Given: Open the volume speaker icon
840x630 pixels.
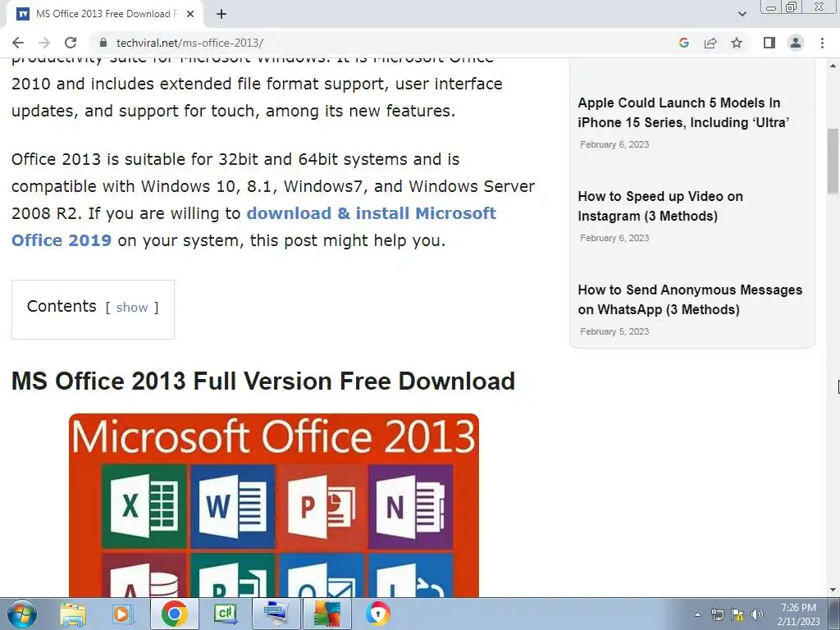Looking at the screenshot, I should tap(756, 614).
